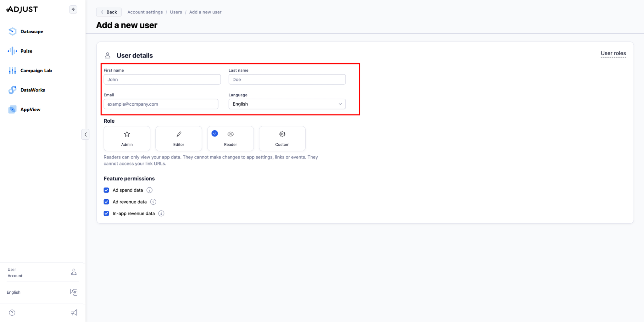Open Users breadcrumb link
Image resolution: width=644 pixels, height=322 pixels.
pyautogui.click(x=176, y=12)
